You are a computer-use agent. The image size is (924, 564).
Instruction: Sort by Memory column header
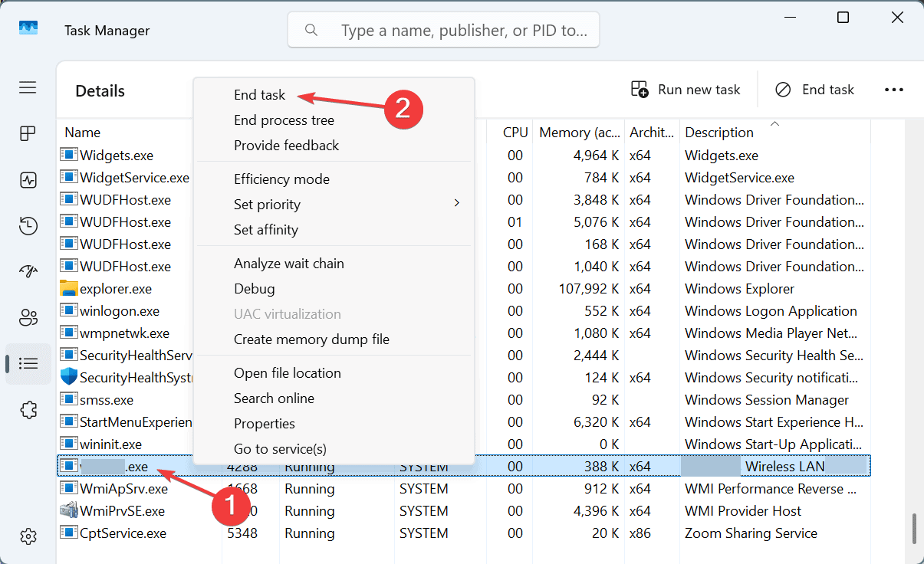[578, 133]
